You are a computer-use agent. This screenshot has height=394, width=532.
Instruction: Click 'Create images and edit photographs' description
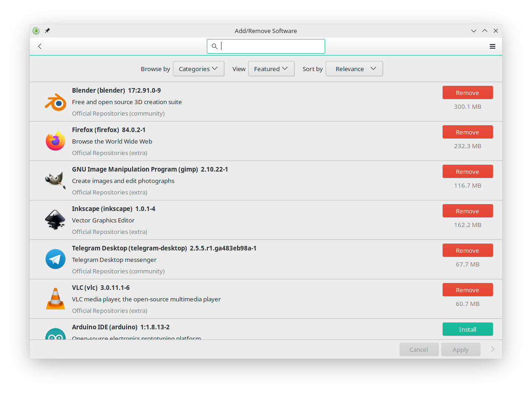(x=123, y=181)
